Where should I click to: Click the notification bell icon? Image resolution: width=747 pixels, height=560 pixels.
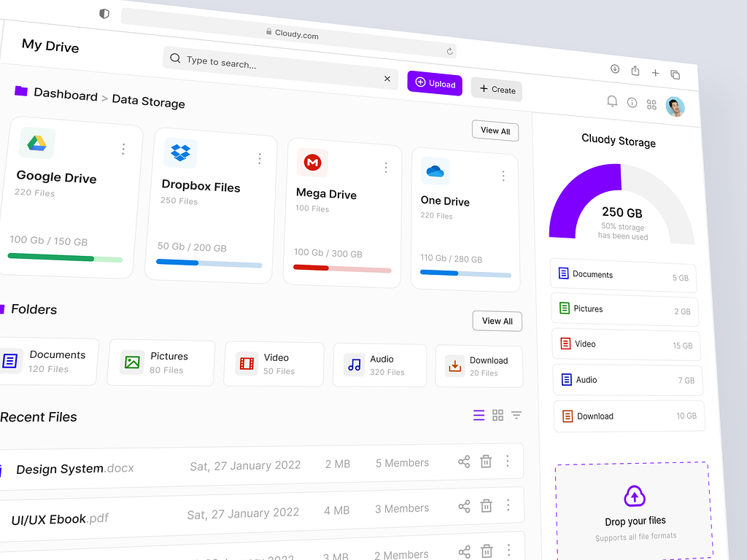click(x=612, y=101)
